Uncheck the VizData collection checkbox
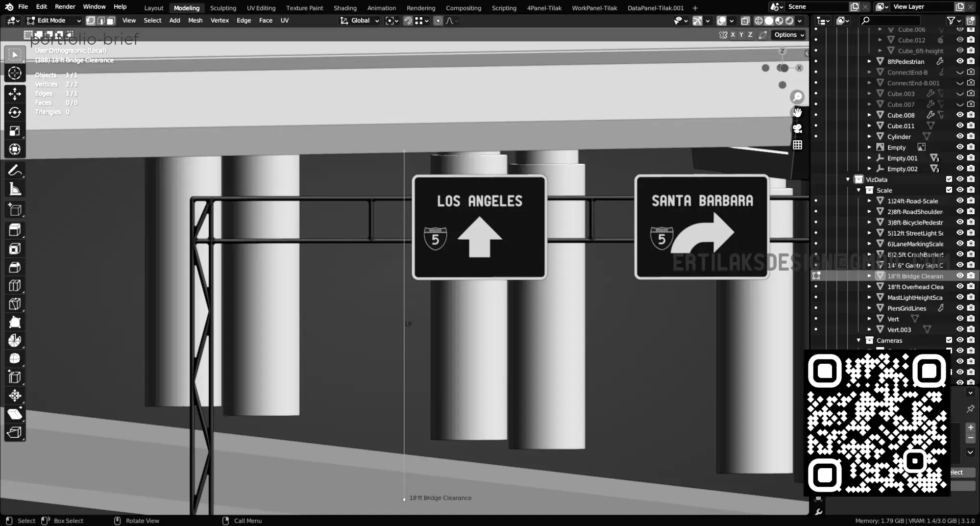Screen dimensions: 980x526 click(x=949, y=179)
